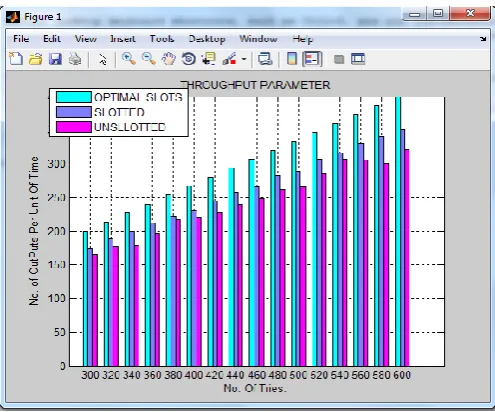Click the x-axis label No. Of Tries
The width and height of the screenshot is (495, 412).
click(255, 388)
